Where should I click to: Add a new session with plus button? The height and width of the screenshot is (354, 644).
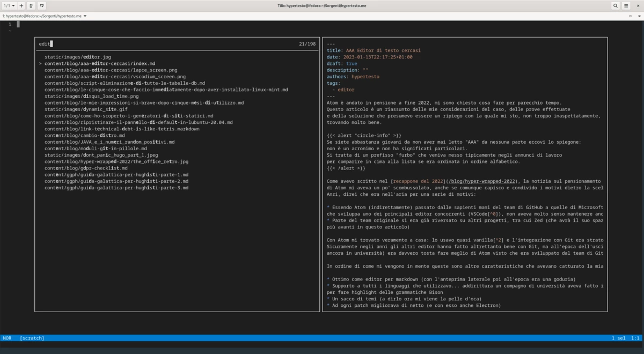pos(21,5)
